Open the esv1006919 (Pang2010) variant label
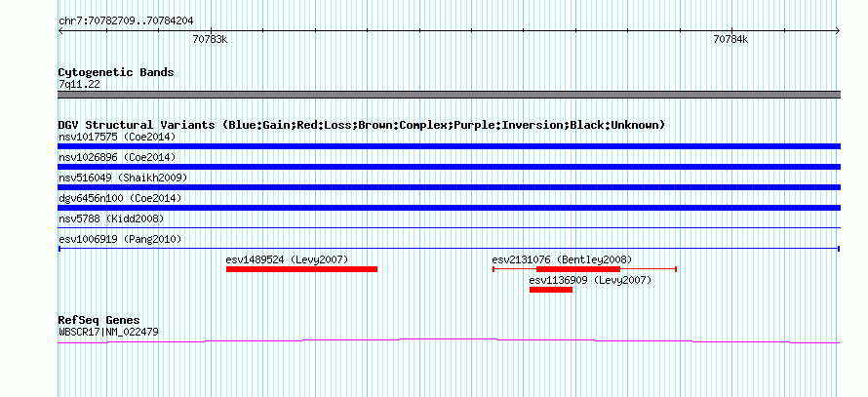868x397 pixels. 120,239
